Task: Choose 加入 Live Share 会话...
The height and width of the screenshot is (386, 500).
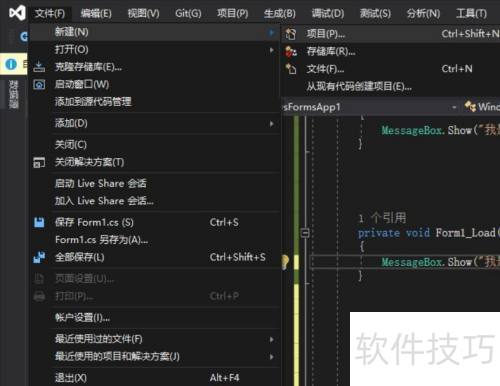Action: click(x=155, y=201)
